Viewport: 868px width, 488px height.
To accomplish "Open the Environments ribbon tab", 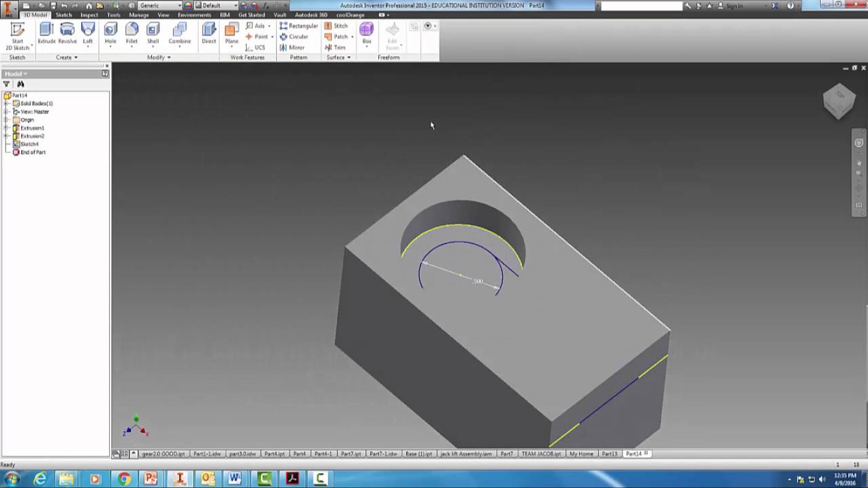I will tap(195, 15).
